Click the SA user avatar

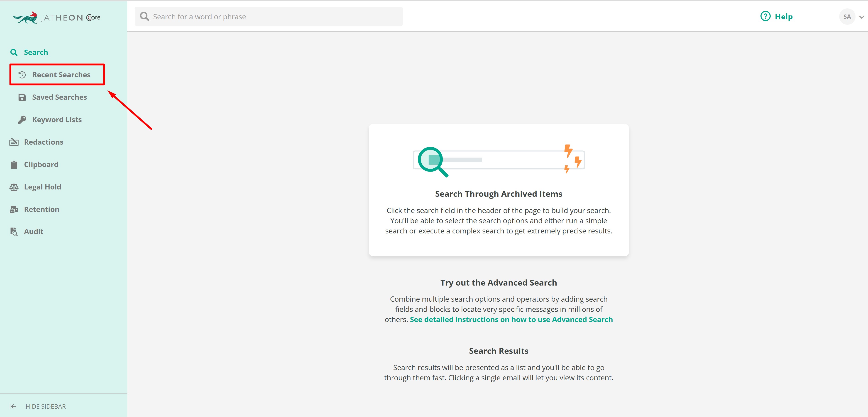pos(847,17)
